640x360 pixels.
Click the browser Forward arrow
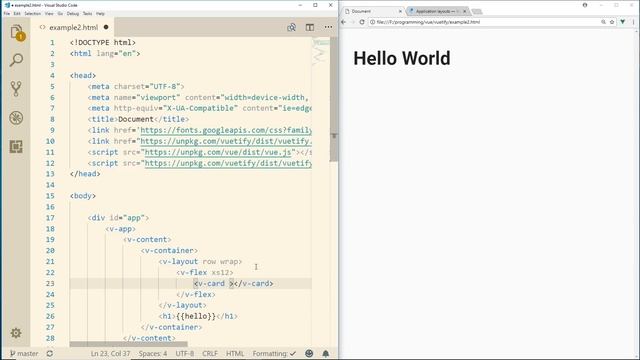coord(353,22)
